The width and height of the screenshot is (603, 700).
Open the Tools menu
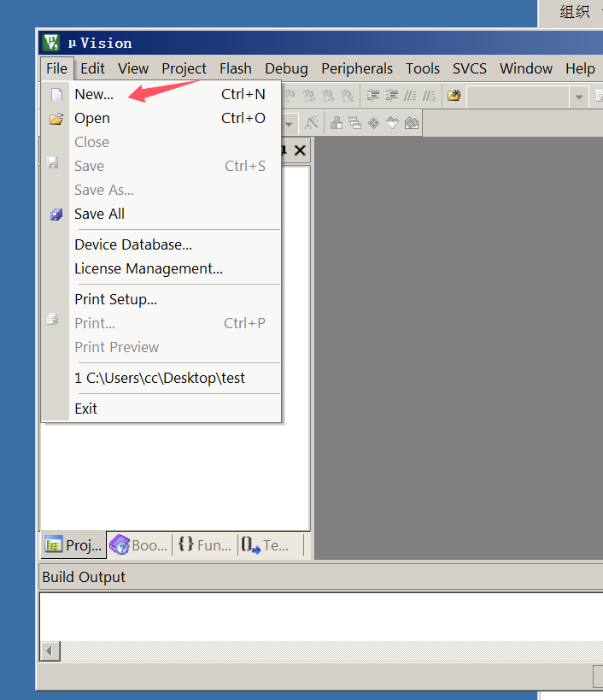[423, 68]
